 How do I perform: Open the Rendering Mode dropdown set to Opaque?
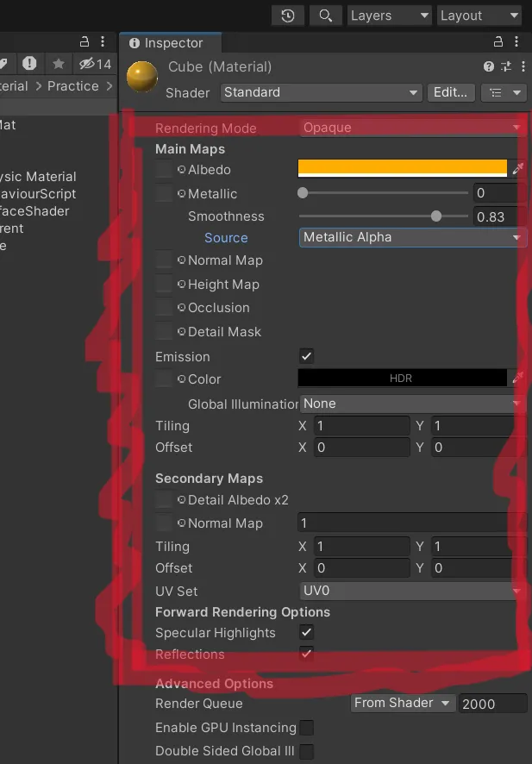click(412, 128)
